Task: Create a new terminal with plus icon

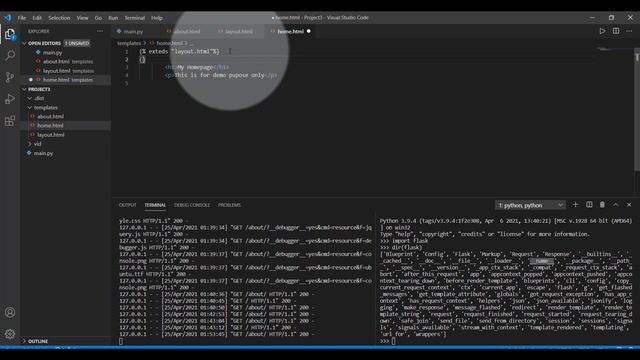Action: [x=576, y=204]
